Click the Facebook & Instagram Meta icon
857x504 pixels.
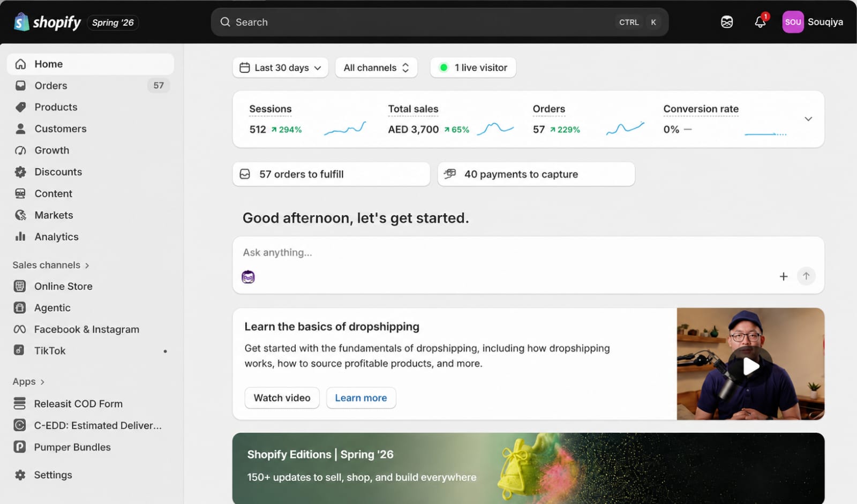pyautogui.click(x=20, y=329)
